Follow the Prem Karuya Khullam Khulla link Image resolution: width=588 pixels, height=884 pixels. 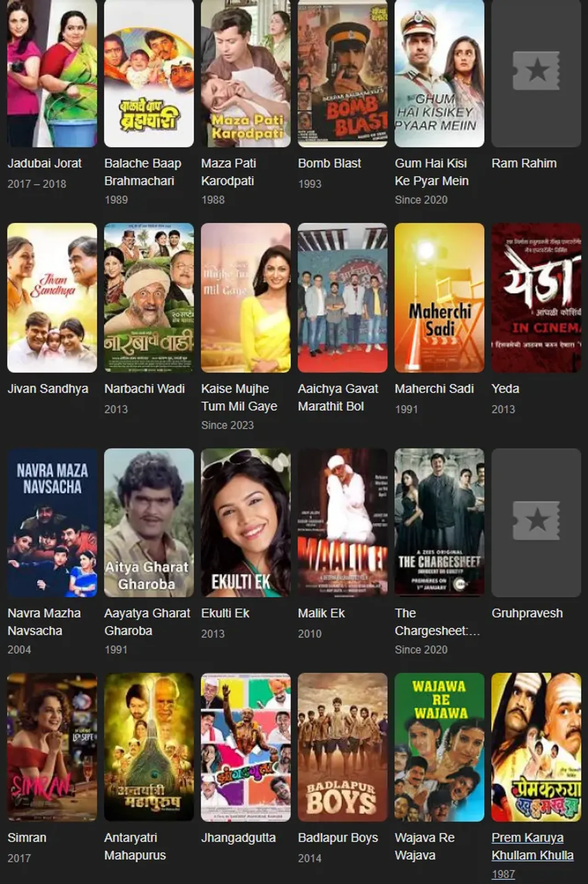coord(532,846)
